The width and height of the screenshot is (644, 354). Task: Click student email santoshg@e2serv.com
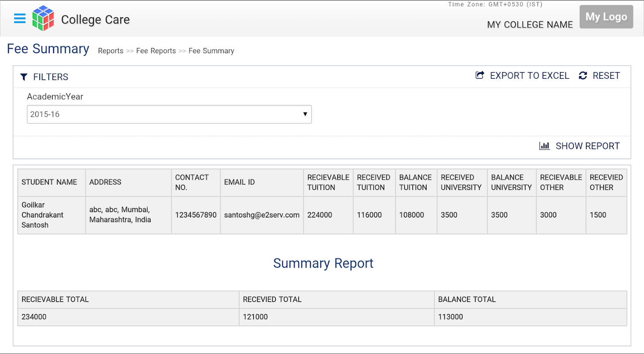point(262,215)
